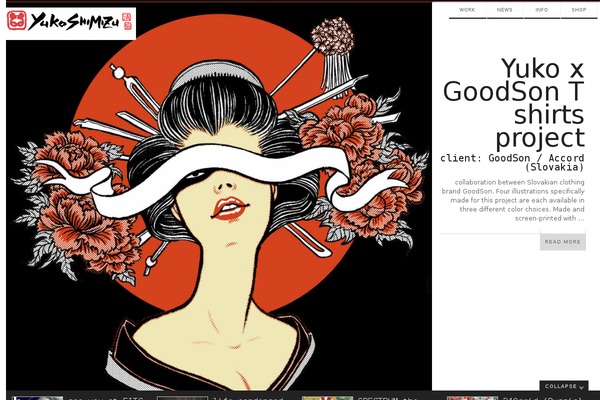
Task: Open the NEWS menu item
Action: [x=504, y=10]
